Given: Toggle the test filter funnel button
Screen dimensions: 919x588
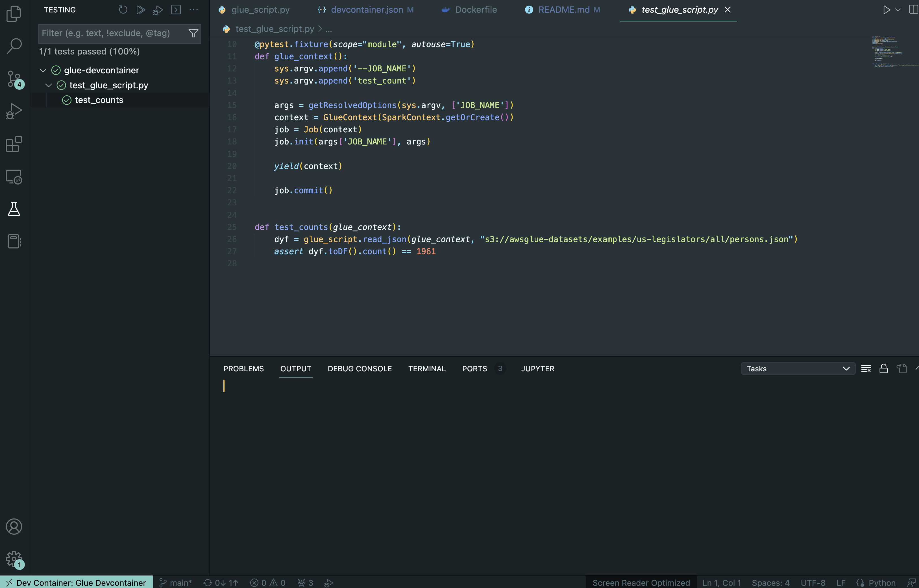Looking at the screenshot, I should point(193,33).
